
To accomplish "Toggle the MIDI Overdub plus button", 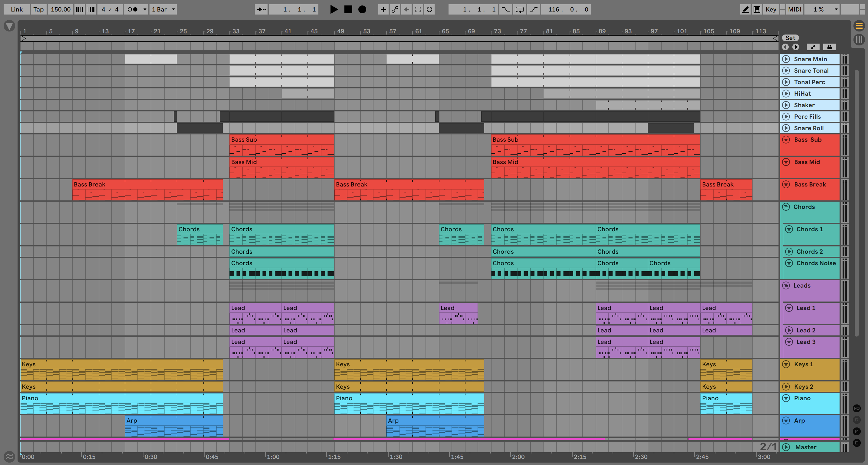I will coord(383,9).
